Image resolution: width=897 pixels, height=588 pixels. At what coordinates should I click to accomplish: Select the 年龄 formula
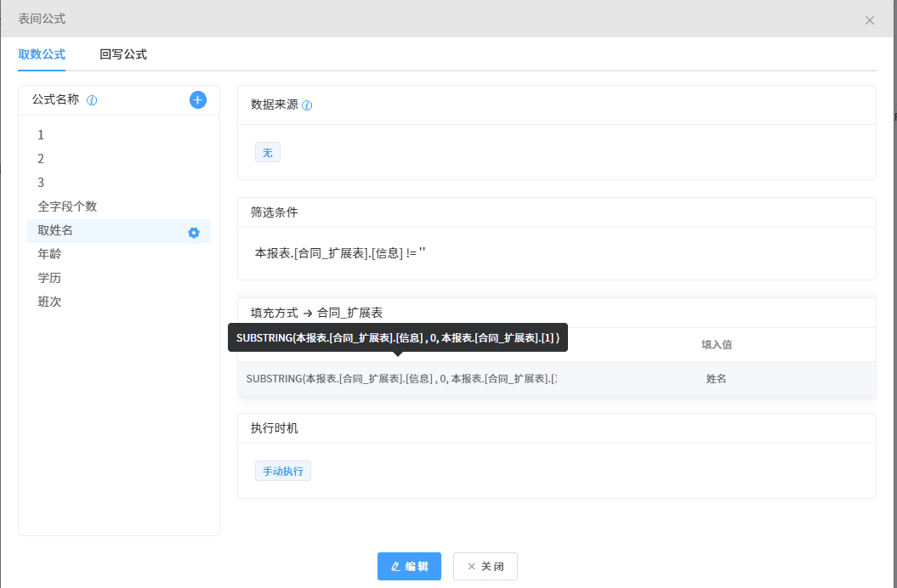coord(119,254)
